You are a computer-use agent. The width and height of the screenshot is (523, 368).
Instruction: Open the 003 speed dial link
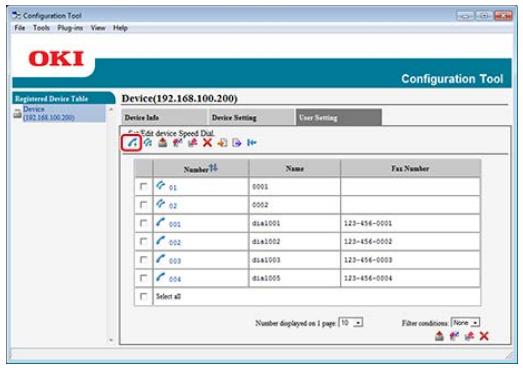pos(175,261)
